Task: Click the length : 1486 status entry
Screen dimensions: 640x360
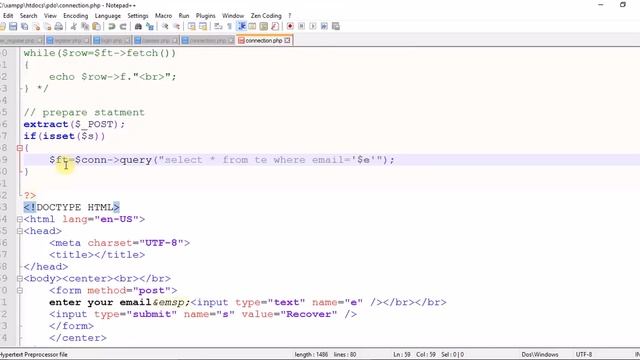Action: pos(311,355)
